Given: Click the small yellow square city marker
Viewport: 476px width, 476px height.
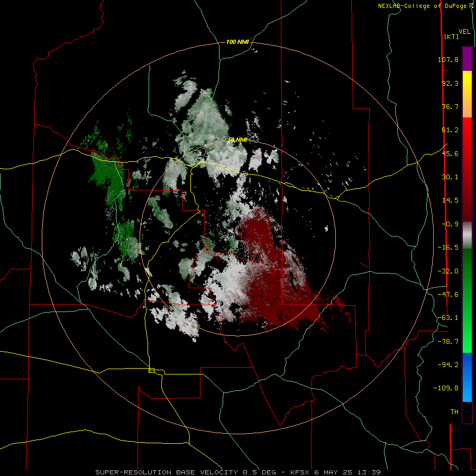Looking at the screenshot, I should click(x=151, y=370).
